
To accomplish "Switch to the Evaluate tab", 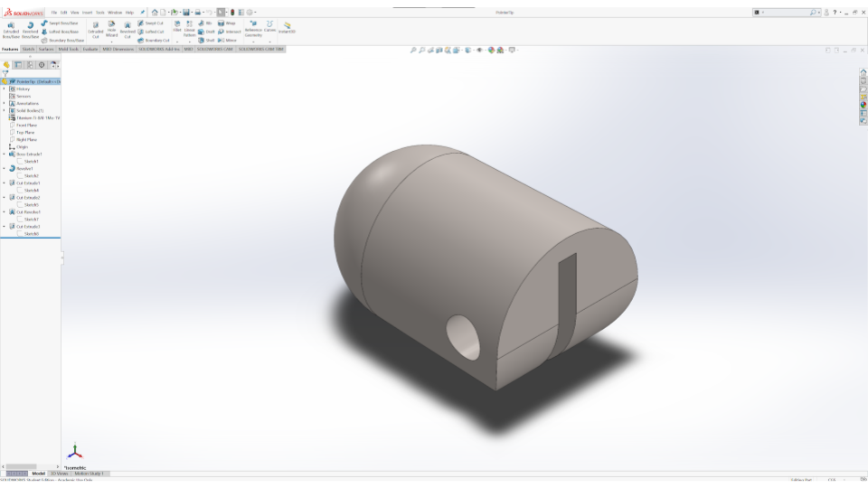I will point(90,49).
